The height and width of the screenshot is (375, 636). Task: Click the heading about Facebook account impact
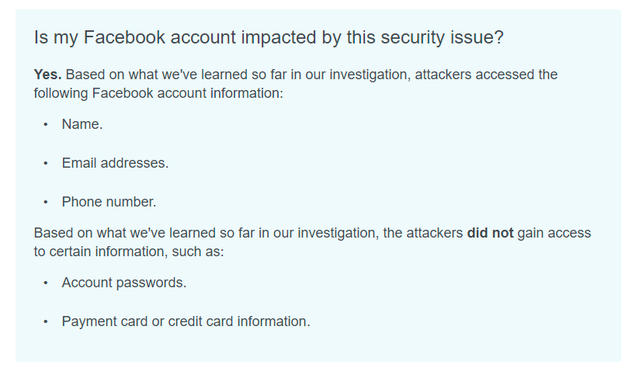[269, 37]
